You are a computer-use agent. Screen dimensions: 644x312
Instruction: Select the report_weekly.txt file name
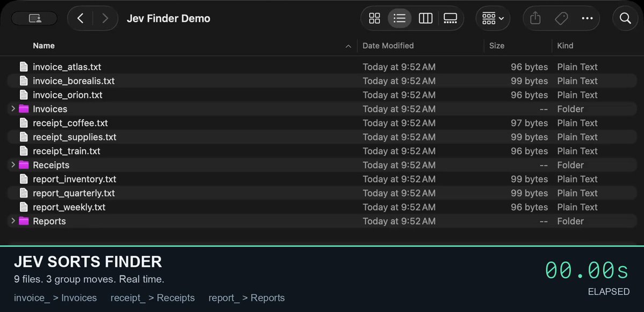point(69,207)
